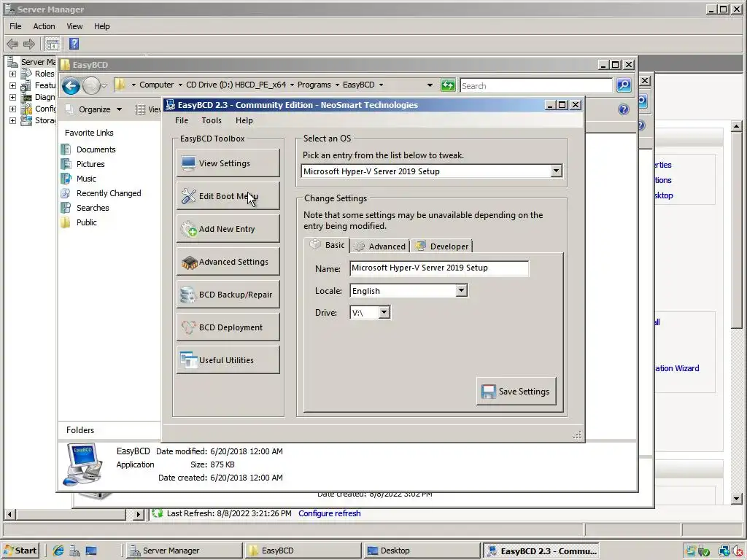Expand the Drive dropdown

[384, 313]
